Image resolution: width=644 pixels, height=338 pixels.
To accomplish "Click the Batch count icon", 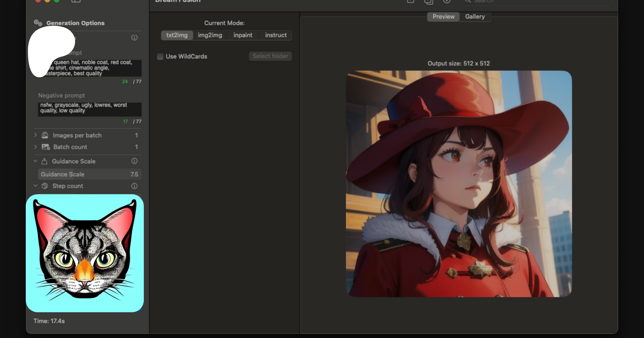I will tap(45, 147).
